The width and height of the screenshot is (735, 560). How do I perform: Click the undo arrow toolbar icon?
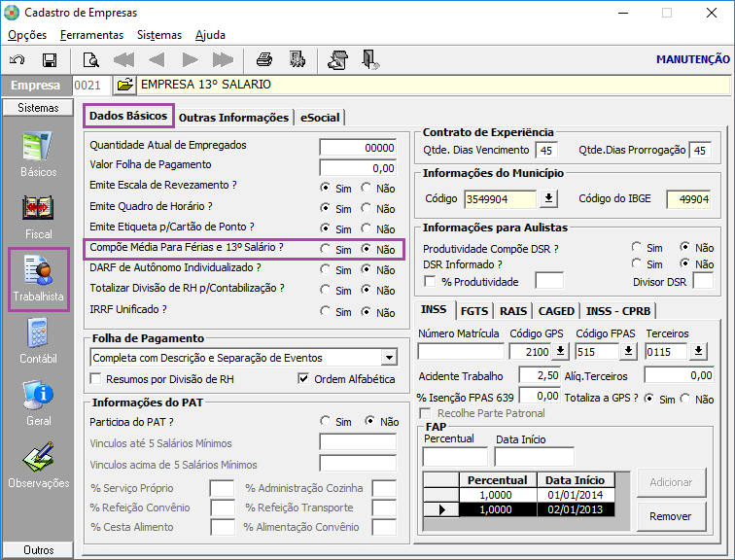(x=17, y=60)
